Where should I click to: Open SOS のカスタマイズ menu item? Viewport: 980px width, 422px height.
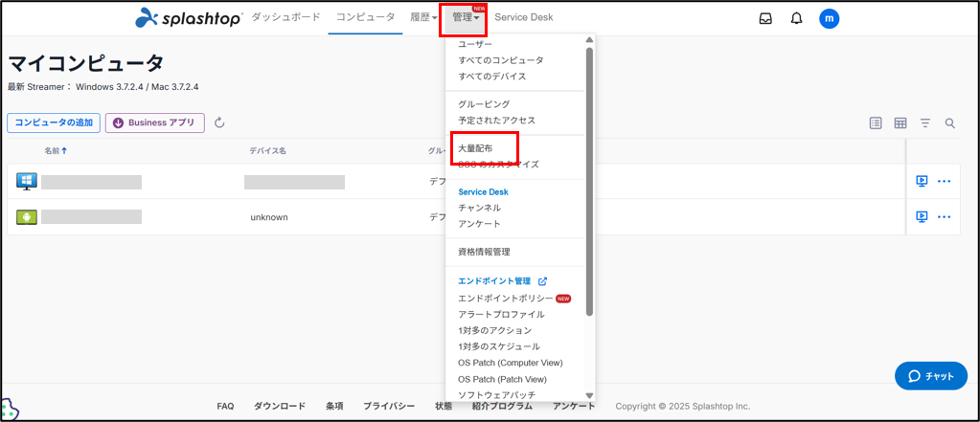498,165
